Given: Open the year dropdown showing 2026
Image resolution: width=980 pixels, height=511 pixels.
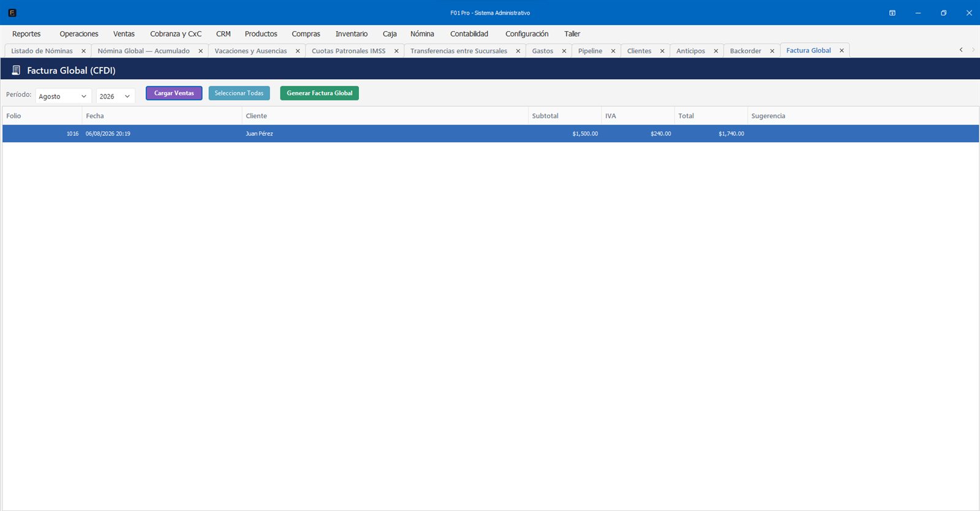Looking at the screenshot, I should click(116, 96).
